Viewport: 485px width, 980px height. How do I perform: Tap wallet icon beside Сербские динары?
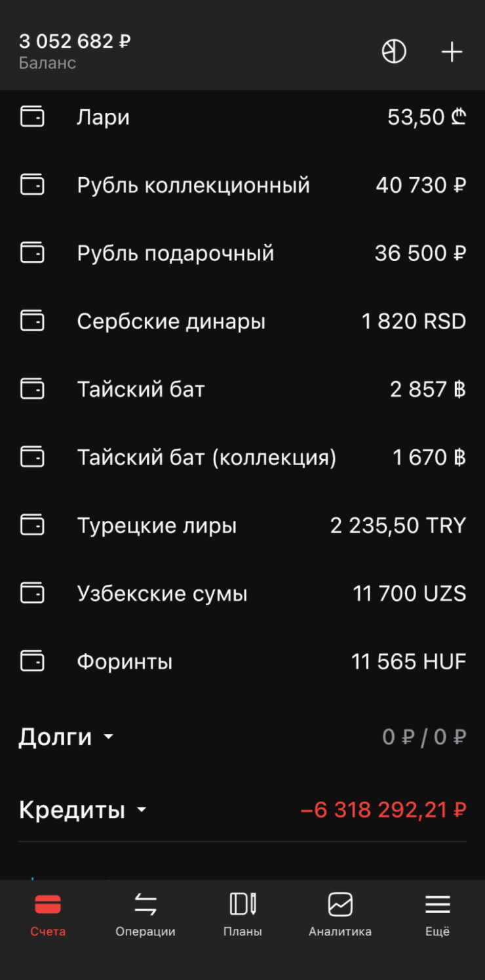pyautogui.click(x=32, y=321)
